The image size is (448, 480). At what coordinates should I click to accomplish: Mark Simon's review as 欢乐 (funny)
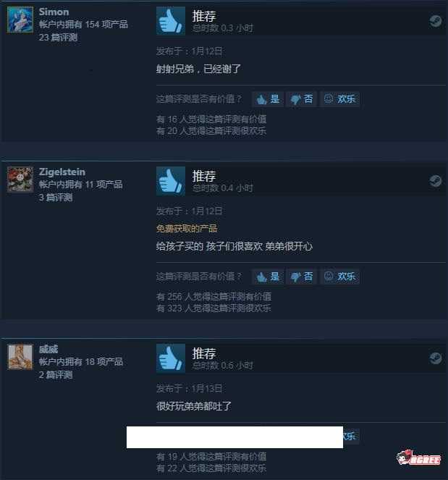(339, 99)
